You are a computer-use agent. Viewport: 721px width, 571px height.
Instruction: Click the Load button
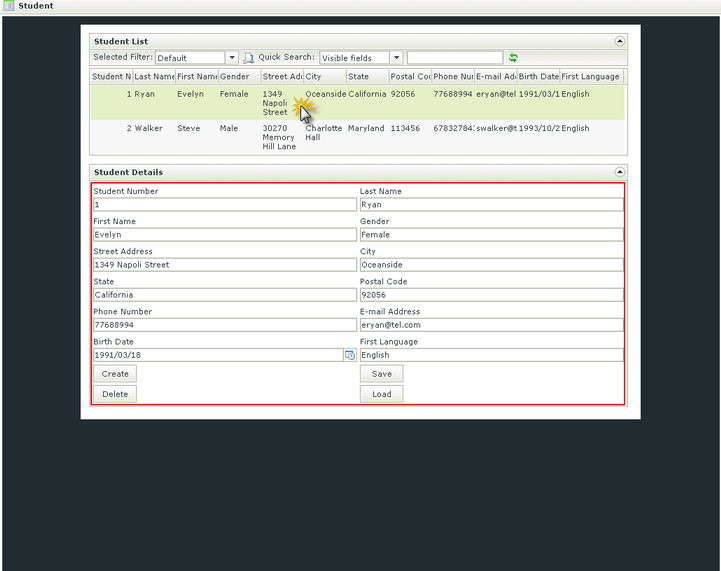click(382, 394)
